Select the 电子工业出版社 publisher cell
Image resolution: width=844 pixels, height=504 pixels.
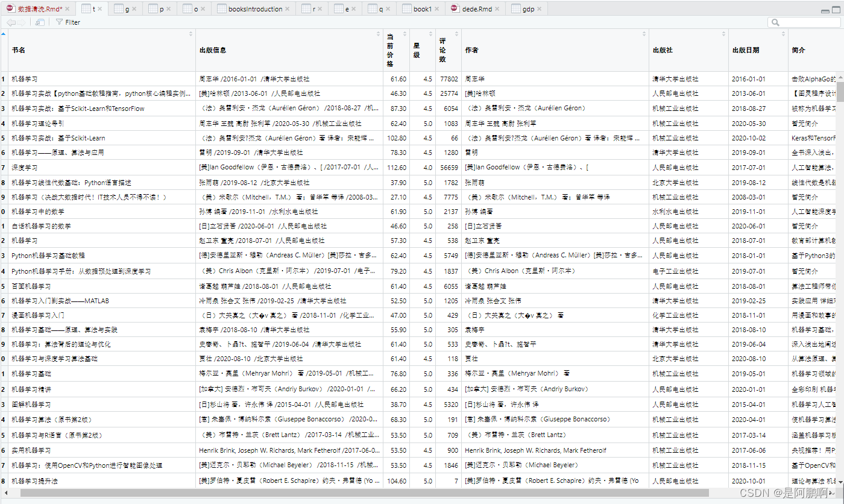click(x=688, y=271)
